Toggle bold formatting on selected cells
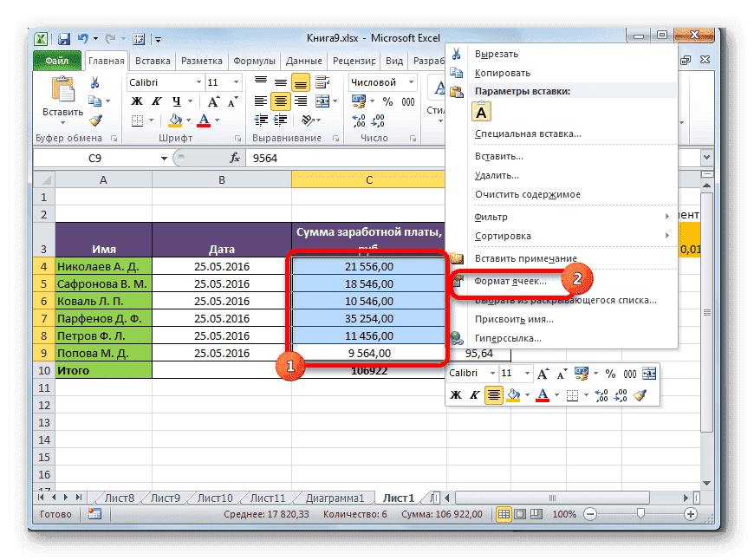The height and width of the screenshot is (560, 754). tap(136, 101)
